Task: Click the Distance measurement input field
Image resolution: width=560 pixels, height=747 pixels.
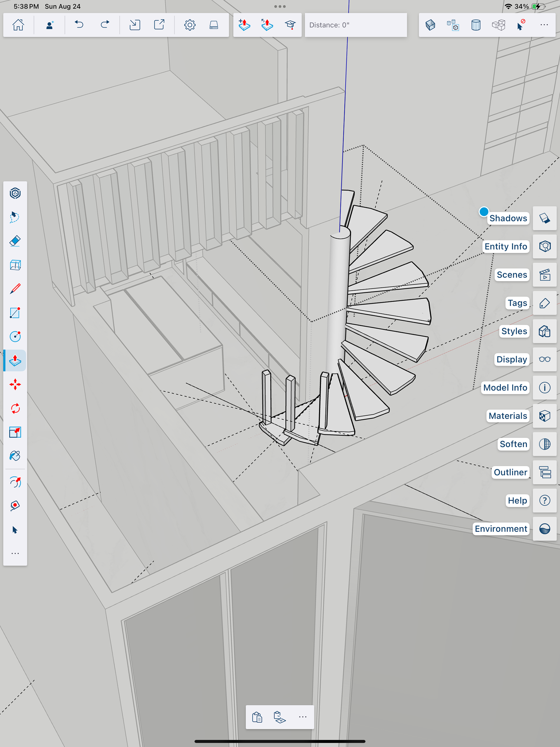Action: [356, 25]
